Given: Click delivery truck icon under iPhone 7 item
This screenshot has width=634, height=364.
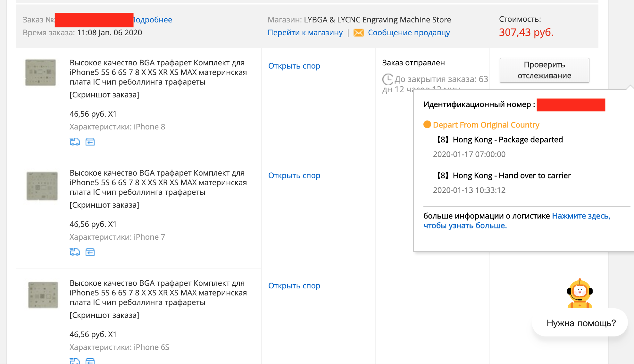Looking at the screenshot, I should 75,252.
